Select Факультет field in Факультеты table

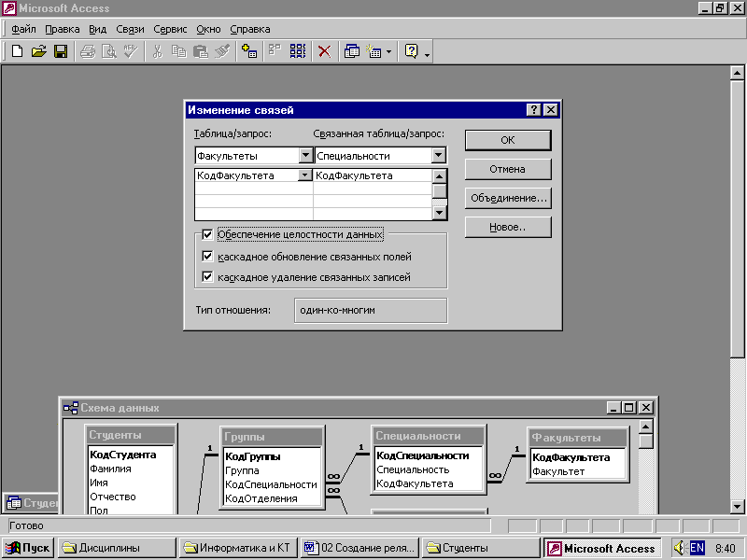[558, 471]
